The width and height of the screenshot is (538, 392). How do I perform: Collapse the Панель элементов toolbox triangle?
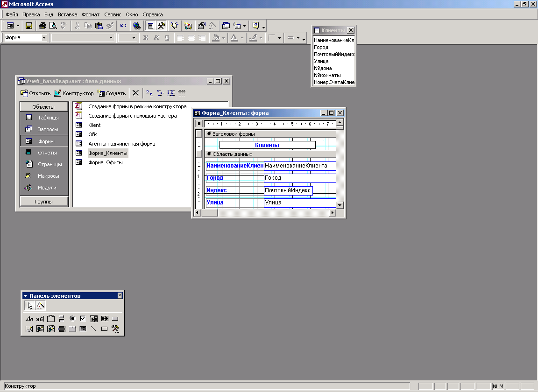click(x=25, y=295)
